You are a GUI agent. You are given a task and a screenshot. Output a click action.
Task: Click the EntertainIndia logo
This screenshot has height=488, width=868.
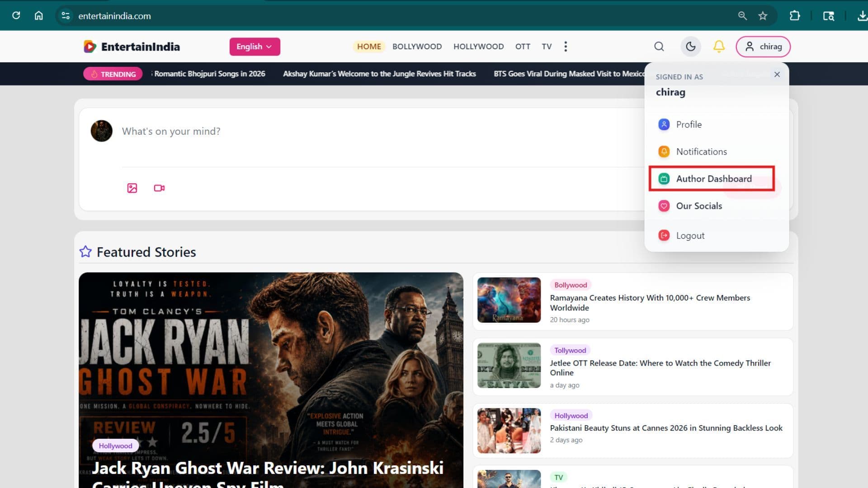(132, 47)
